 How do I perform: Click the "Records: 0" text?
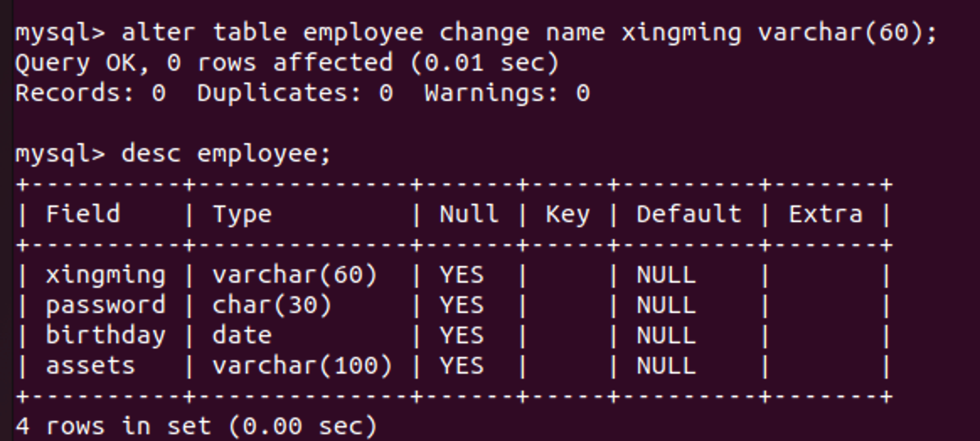pos(90,93)
